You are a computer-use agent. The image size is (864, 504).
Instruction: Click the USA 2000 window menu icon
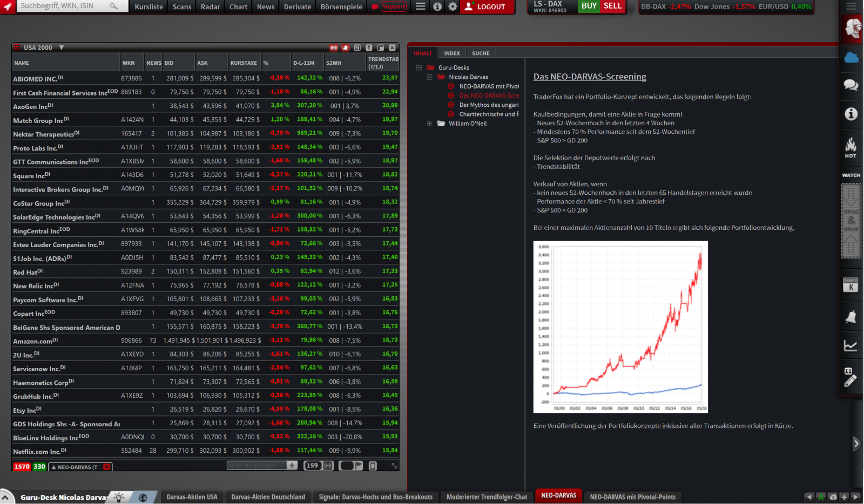click(17, 47)
